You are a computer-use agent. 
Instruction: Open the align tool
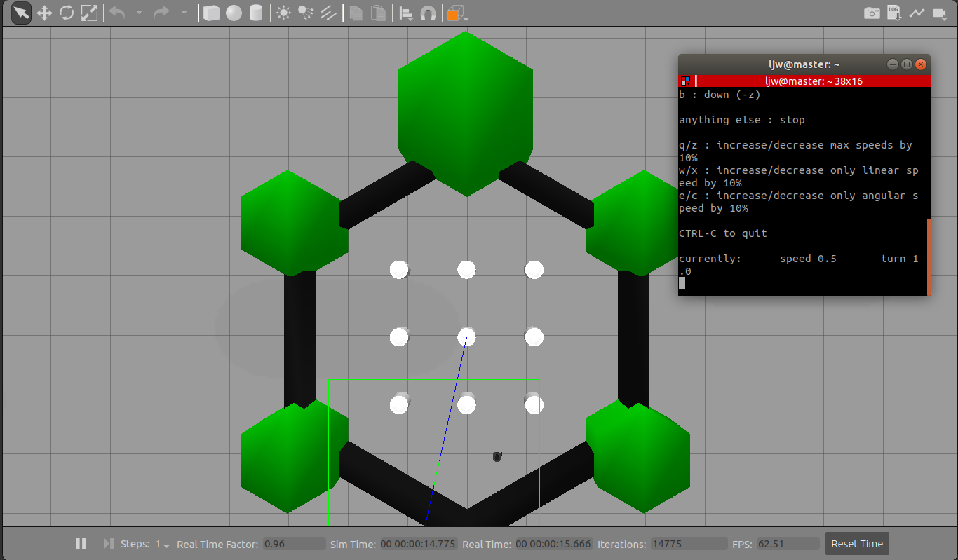coord(405,13)
